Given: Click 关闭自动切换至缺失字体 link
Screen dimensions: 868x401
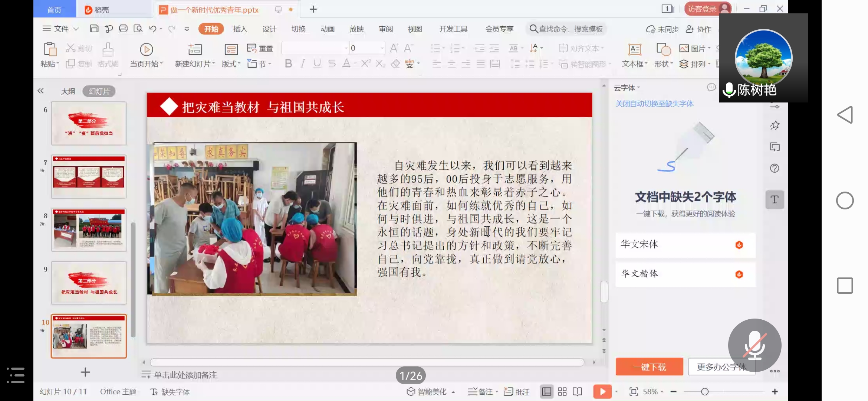Looking at the screenshot, I should [x=654, y=104].
